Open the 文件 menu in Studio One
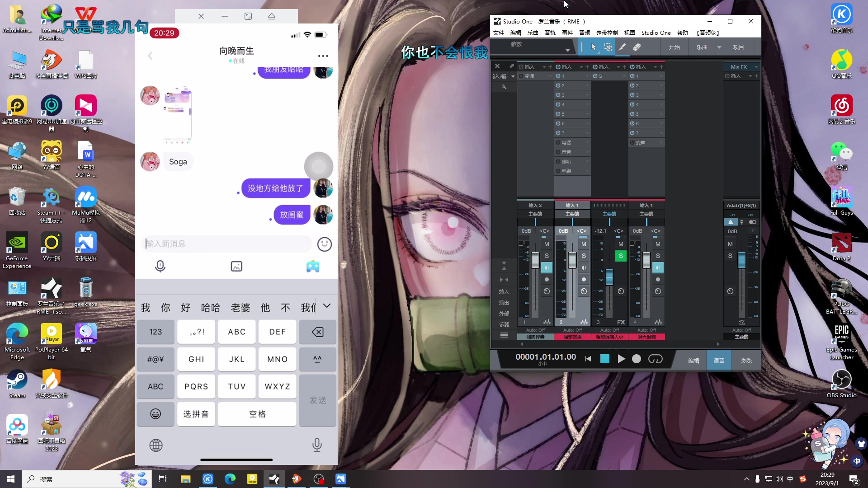868x488 pixels. pyautogui.click(x=499, y=33)
